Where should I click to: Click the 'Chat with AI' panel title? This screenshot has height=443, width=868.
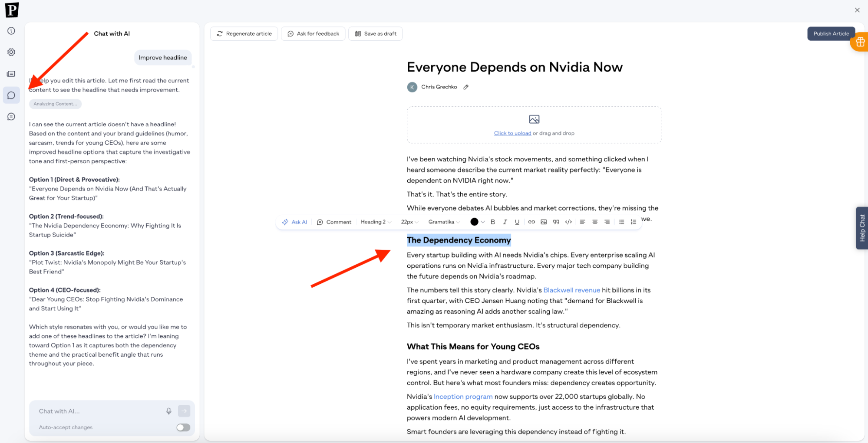112,33
